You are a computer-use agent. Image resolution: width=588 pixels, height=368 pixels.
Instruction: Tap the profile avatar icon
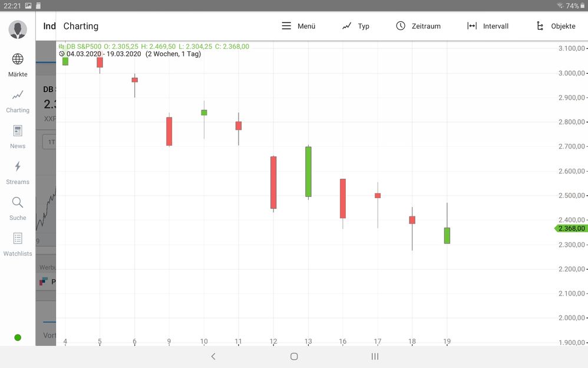(x=17, y=29)
